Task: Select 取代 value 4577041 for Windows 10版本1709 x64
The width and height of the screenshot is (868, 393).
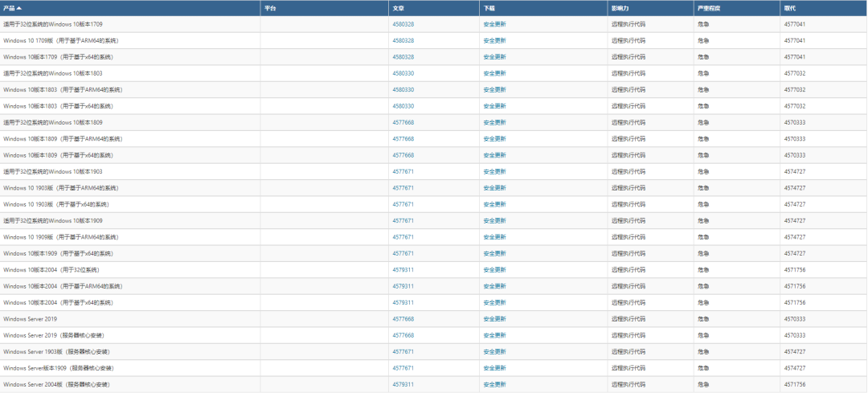Action: 794,57
